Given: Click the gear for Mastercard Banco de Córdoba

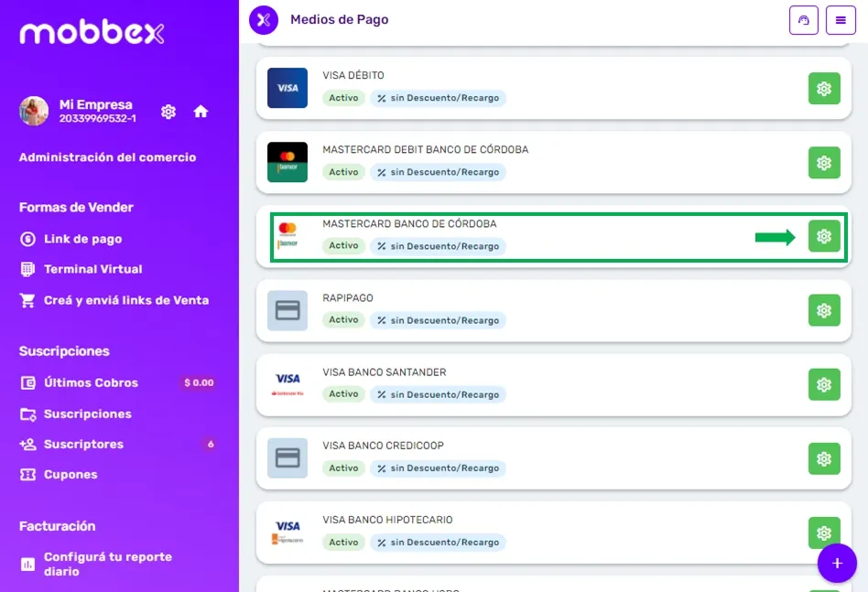Looking at the screenshot, I should [x=824, y=236].
